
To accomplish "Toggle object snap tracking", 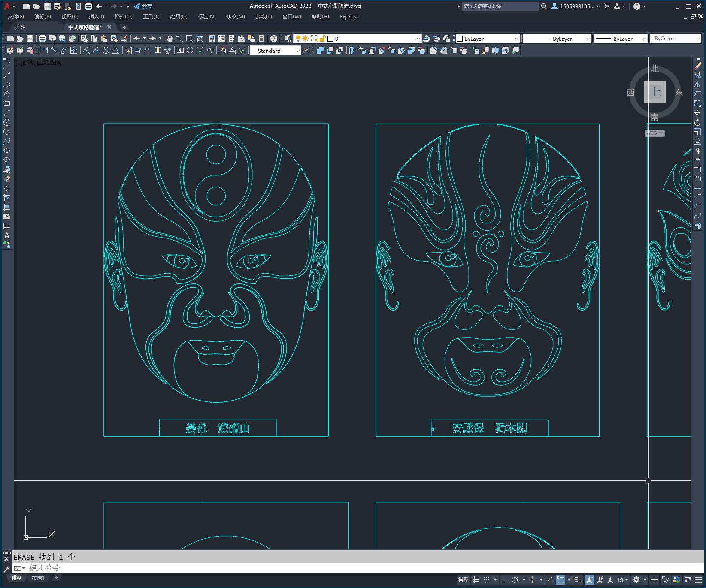I will [550, 580].
